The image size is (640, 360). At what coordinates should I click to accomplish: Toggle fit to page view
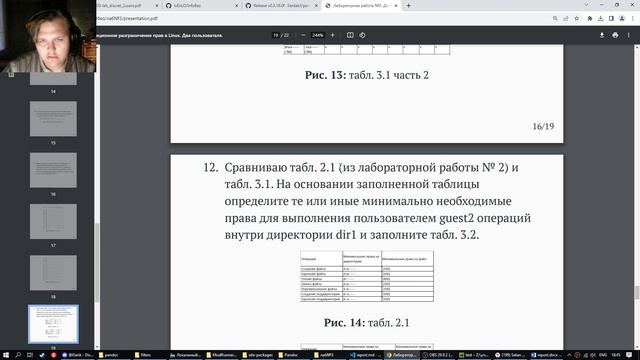tap(350, 35)
